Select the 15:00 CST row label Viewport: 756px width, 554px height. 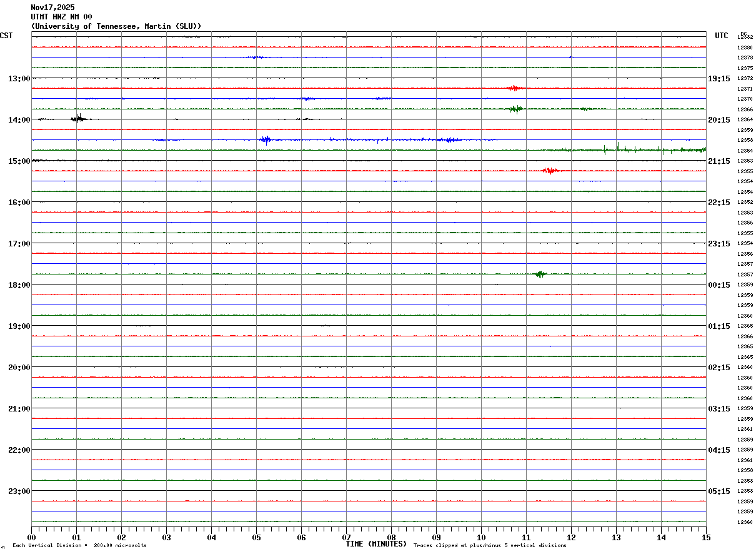(19, 161)
